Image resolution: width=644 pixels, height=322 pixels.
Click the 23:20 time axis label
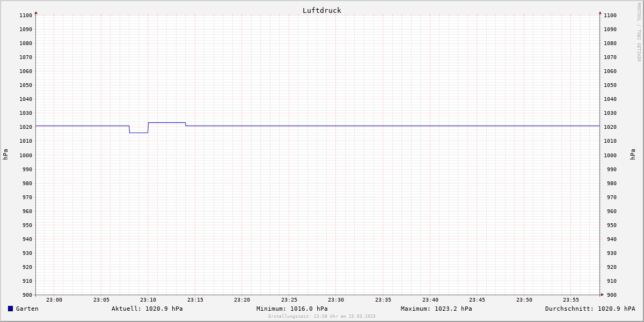click(x=242, y=300)
